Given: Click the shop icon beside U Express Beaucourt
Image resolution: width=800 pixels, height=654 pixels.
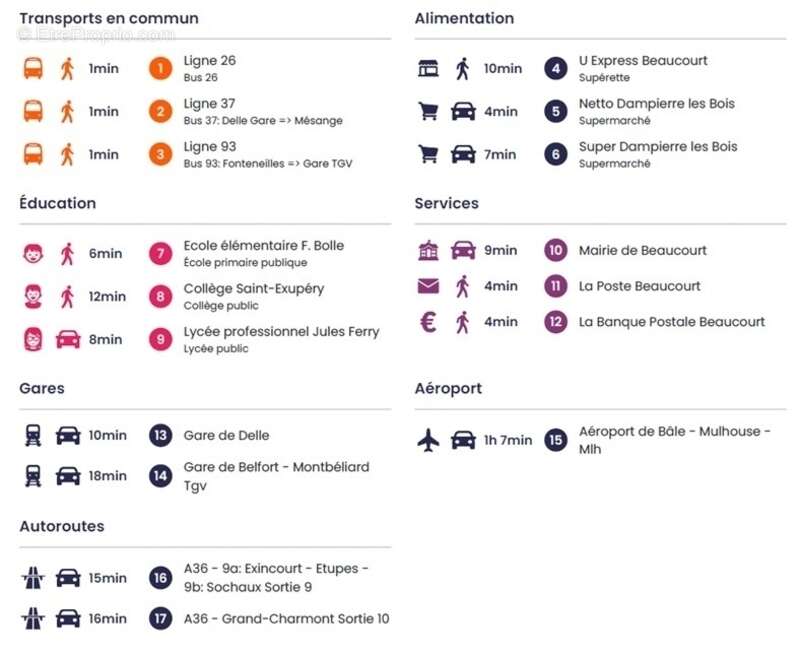Looking at the screenshot, I should coord(428,68).
